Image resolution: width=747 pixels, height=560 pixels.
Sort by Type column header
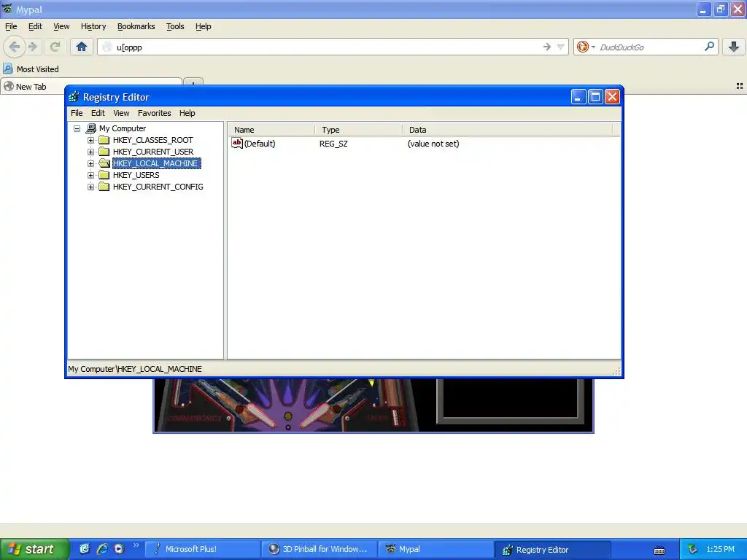[358, 130]
